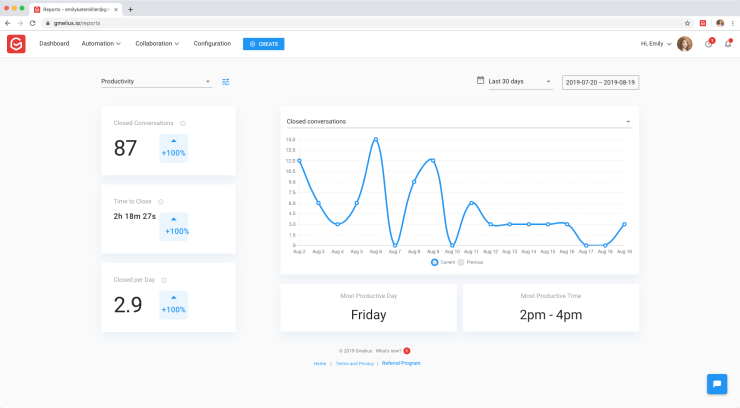Click the info icon next to Closed Conversations
The width and height of the screenshot is (740, 408).
click(183, 124)
